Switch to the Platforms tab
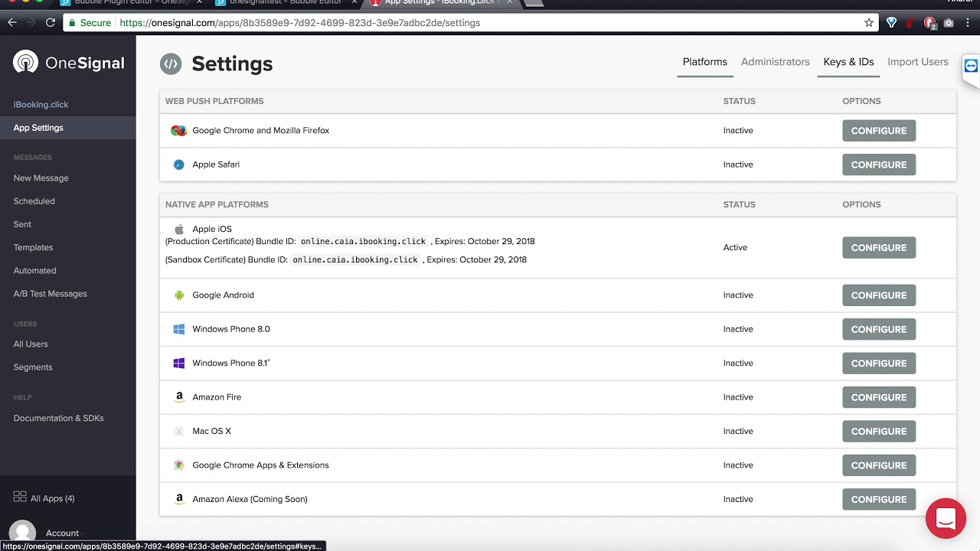This screenshot has width=980, height=551. [705, 62]
